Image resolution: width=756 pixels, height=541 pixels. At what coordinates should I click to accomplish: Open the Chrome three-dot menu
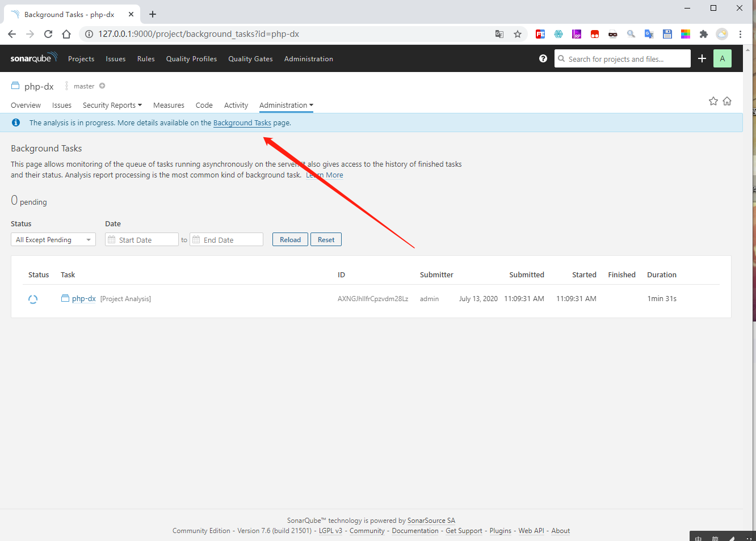pos(740,34)
